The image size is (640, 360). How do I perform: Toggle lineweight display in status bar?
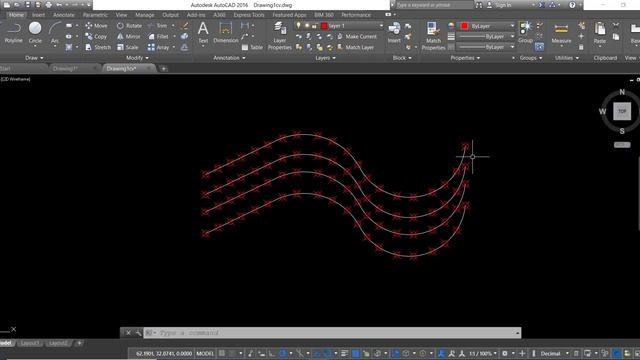[345, 353]
